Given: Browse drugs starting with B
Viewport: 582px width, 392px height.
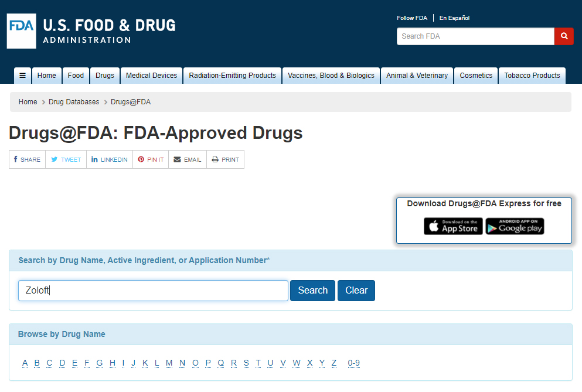Looking at the screenshot, I should (x=37, y=363).
